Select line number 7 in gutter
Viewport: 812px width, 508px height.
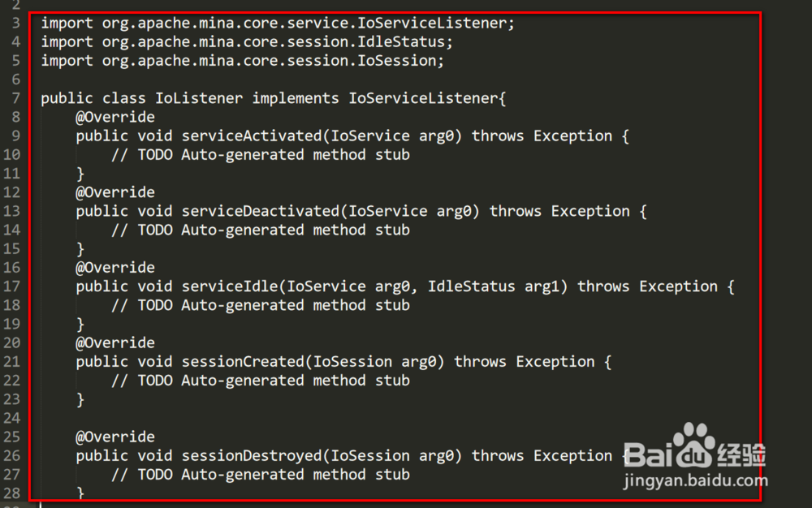coord(16,97)
